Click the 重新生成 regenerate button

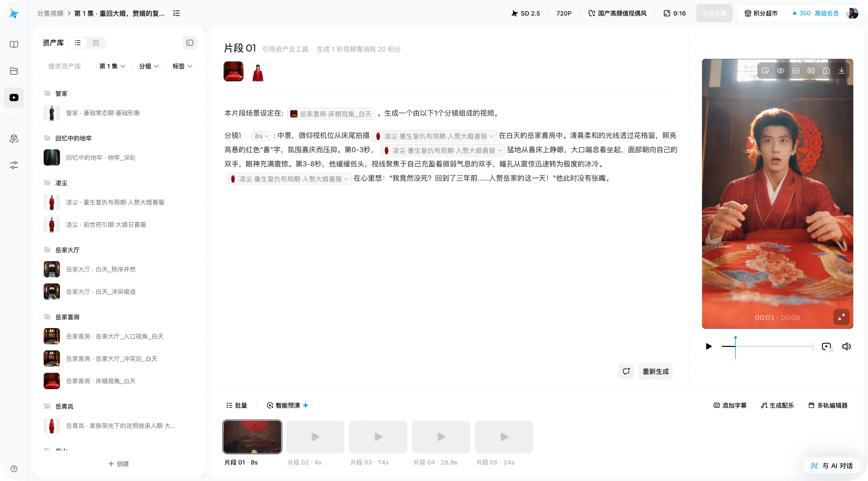point(656,371)
